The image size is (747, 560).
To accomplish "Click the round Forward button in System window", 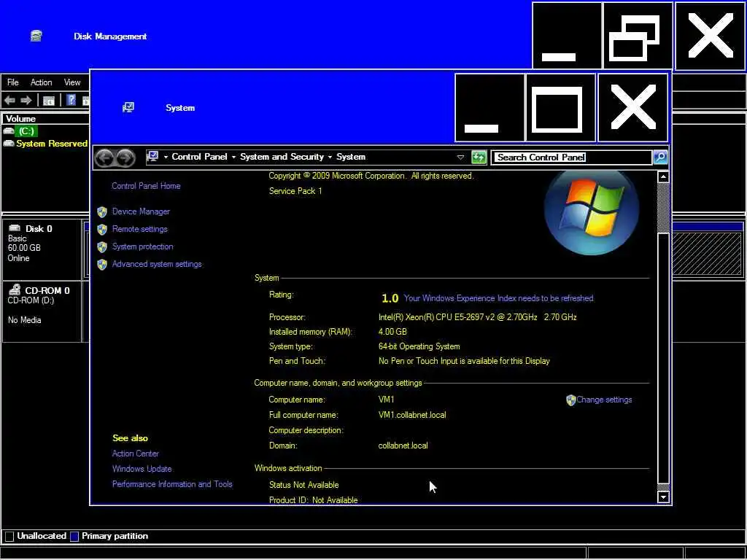I will tap(125, 157).
